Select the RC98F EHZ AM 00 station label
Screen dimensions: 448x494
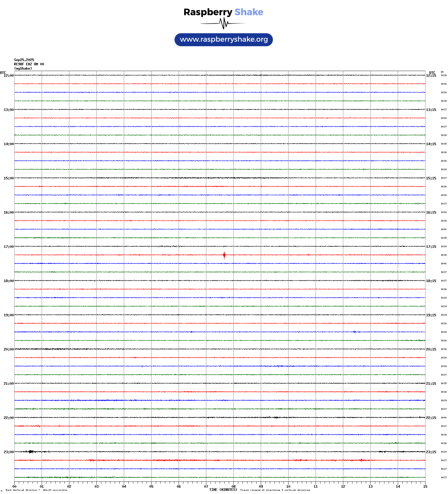click(x=29, y=64)
